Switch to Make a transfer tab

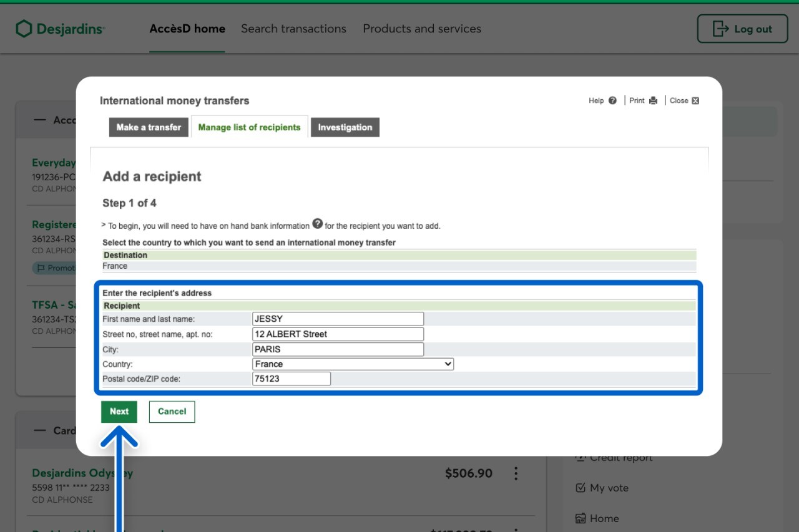click(149, 127)
